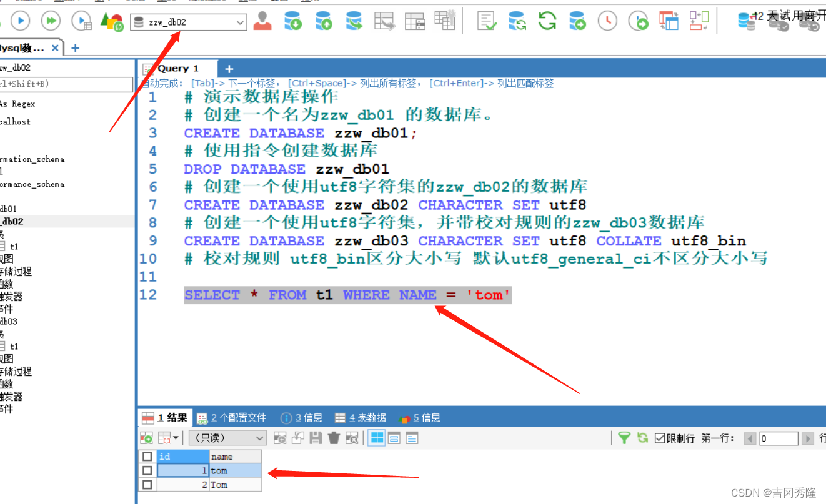Click the database icon with green down arrow
The image size is (826, 504).
[x=293, y=21]
